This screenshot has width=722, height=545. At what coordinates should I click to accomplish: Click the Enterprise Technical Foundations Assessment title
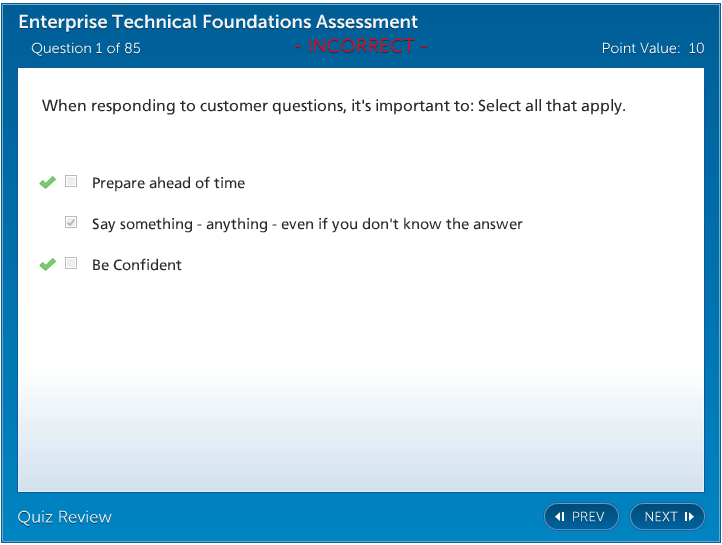[218, 22]
